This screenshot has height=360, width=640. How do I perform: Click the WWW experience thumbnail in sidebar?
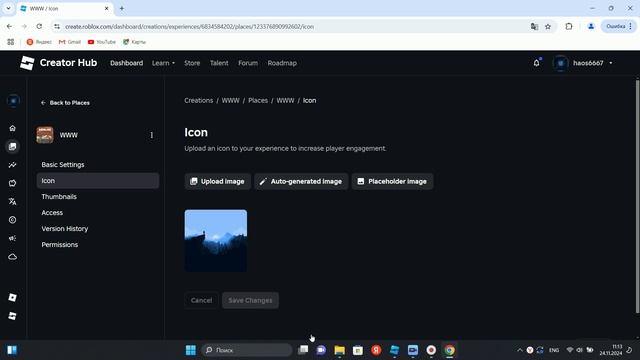click(45, 135)
